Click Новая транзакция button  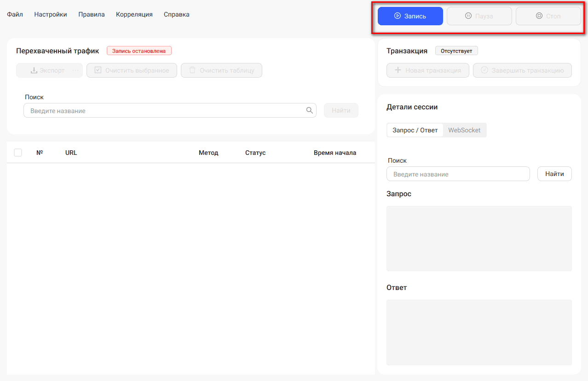tap(428, 70)
